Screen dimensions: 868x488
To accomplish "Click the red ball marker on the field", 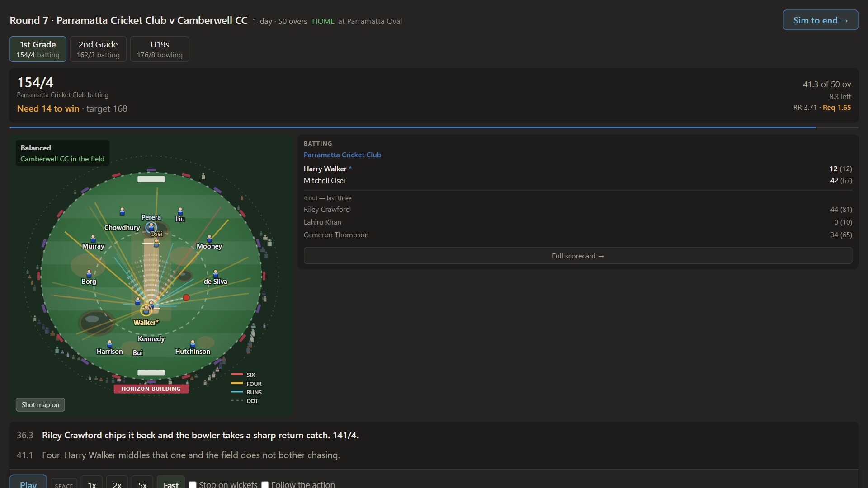I will [x=186, y=298].
